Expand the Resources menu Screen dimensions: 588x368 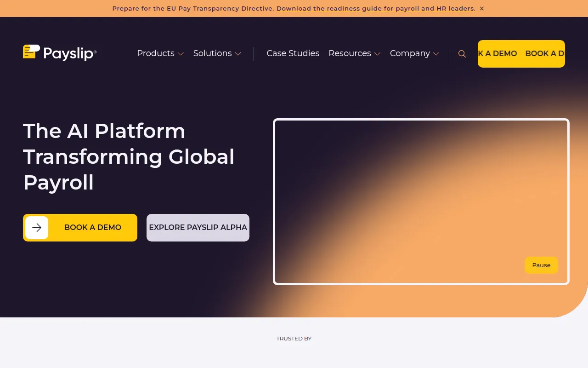(x=354, y=53)
